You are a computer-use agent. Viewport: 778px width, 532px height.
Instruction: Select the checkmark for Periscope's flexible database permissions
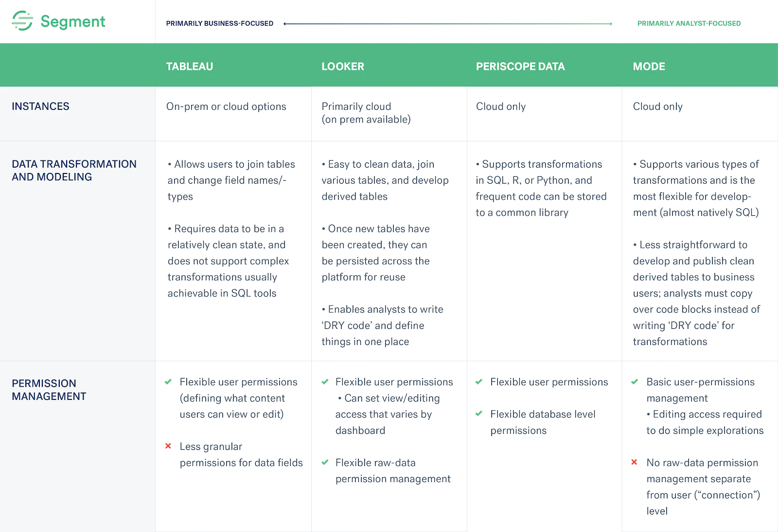pos(479,414)
